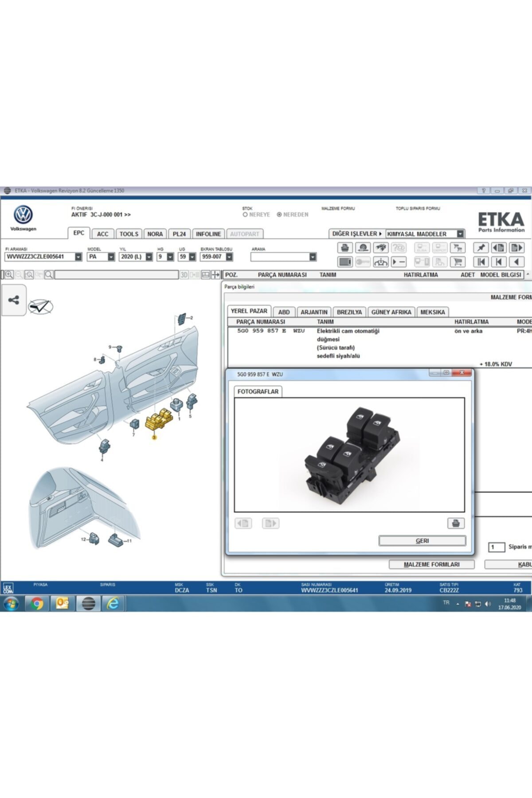This screenshot has width=532, height=798.
Task: Switch to the TOOLS tab
Action: [x=129, y=234]
